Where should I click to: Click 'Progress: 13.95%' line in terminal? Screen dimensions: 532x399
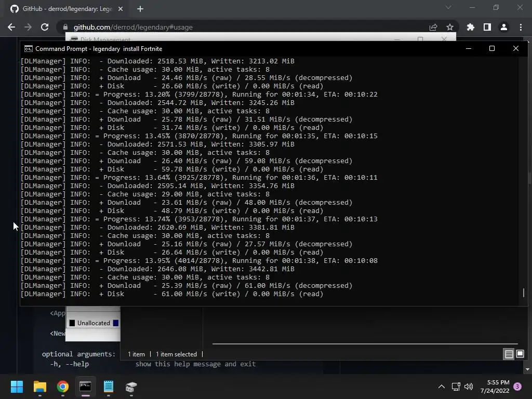(199, 261)
